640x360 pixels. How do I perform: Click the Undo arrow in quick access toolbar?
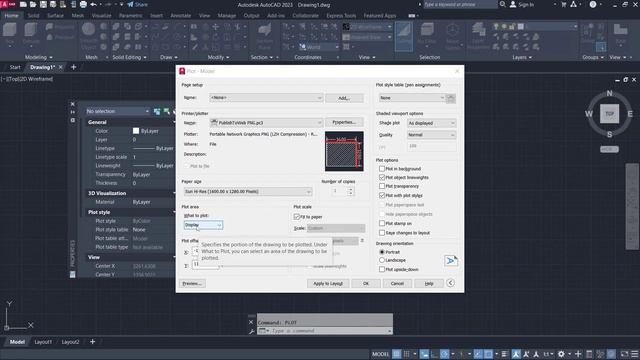click(93, 4)
